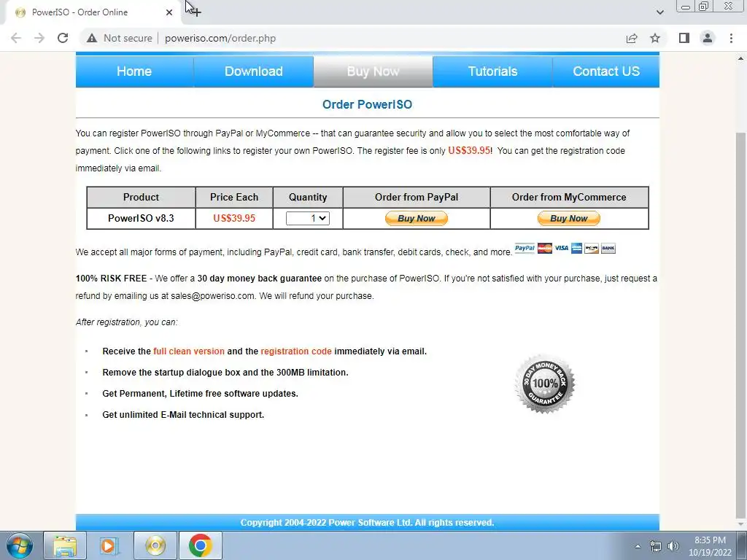Click the address bar URL poweriso.com/order.php
Image resolution: width=747 pixels, height=560 pixels.
220,38
